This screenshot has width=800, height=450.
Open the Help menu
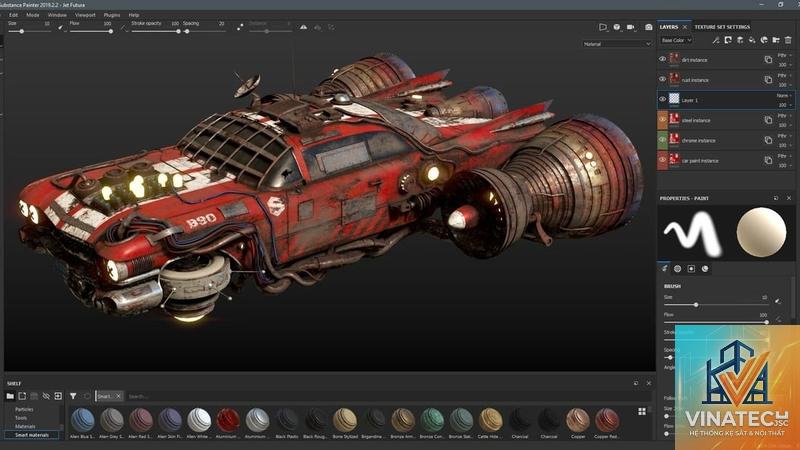coord(134,15)
